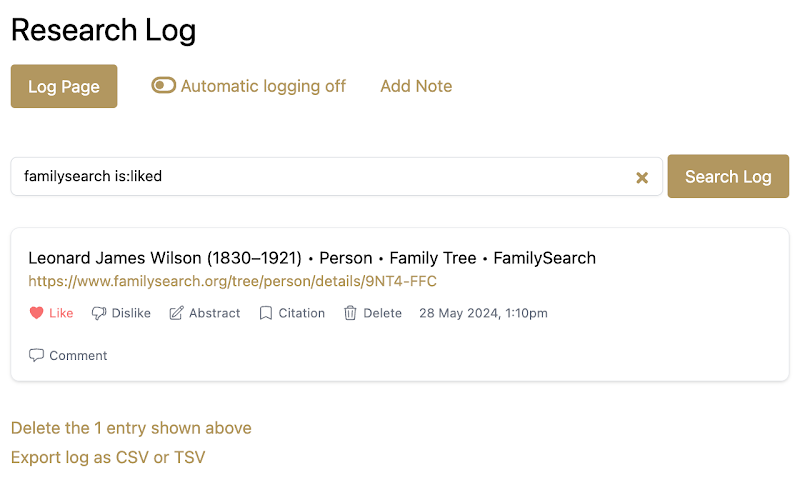Clear the search field with the X icon
Screen dimensions: 800x500
coord(642,177)
